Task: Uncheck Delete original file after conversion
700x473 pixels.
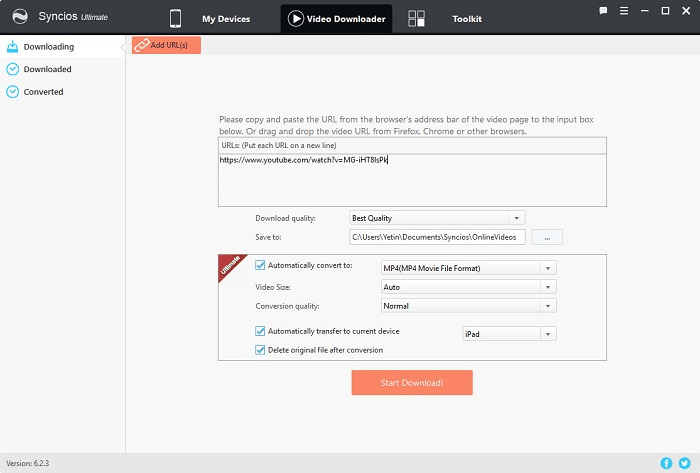Action: click(261, 350)
